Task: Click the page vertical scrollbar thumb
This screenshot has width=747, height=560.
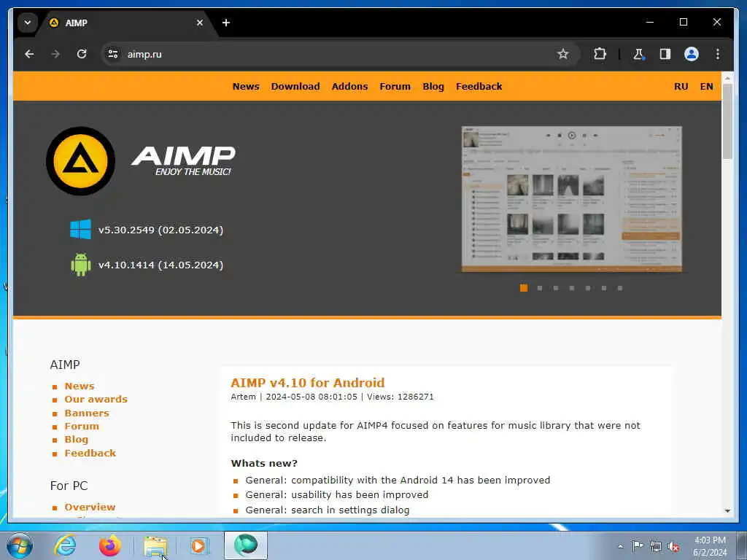Action: click(727, 121)
